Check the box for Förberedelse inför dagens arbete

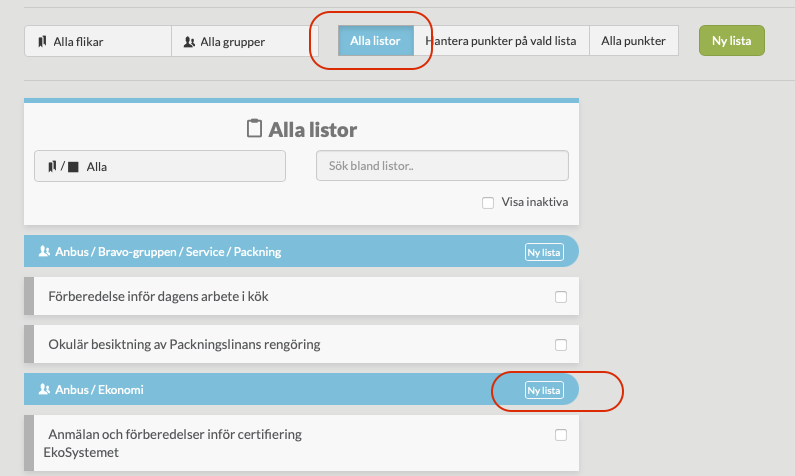[x=560, y=297]
